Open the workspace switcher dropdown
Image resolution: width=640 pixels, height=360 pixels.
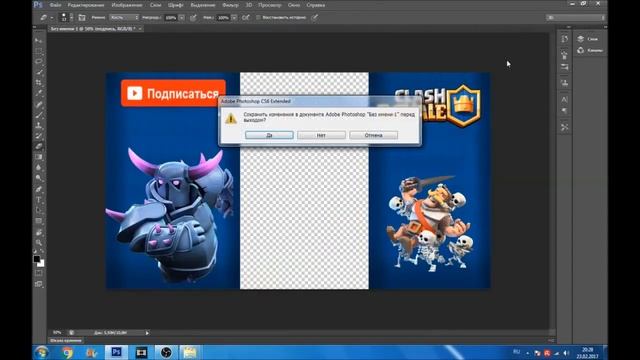point(576,18)
